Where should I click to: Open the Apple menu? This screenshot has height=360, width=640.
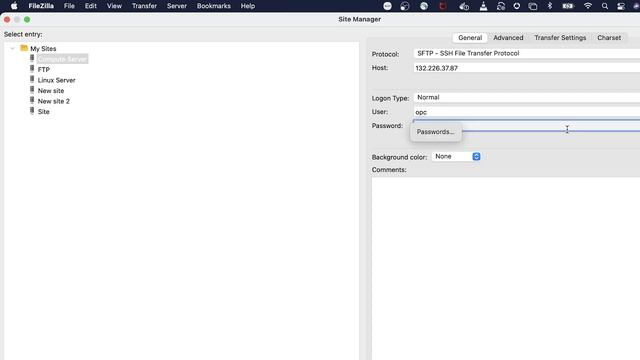coord(14,6)
